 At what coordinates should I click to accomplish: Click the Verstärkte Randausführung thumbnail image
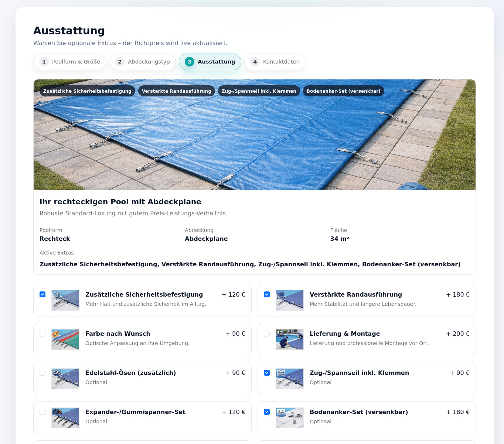point(290,300)
